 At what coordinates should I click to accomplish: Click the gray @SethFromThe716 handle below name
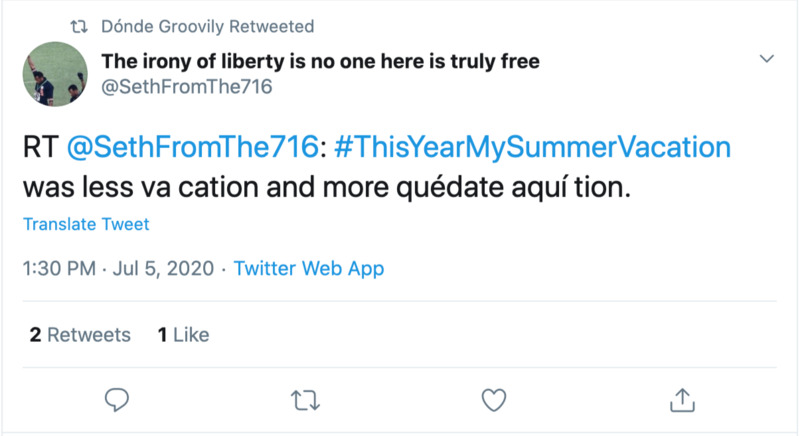tap(186, 87)
